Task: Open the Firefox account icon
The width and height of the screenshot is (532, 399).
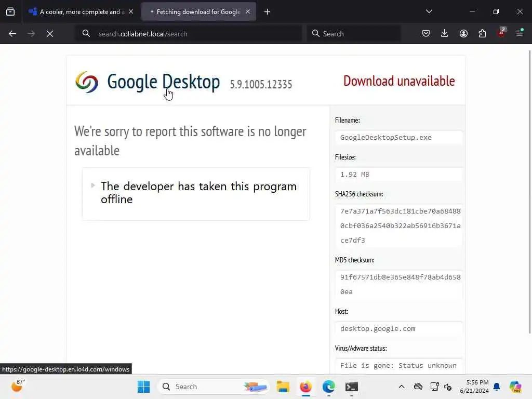Action: pos(463,34)
